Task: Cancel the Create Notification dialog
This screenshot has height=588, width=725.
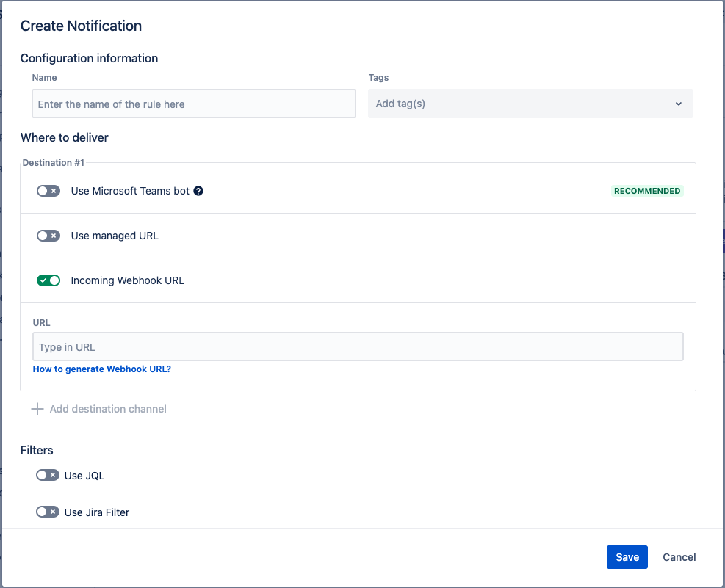Action: point(679,557)
